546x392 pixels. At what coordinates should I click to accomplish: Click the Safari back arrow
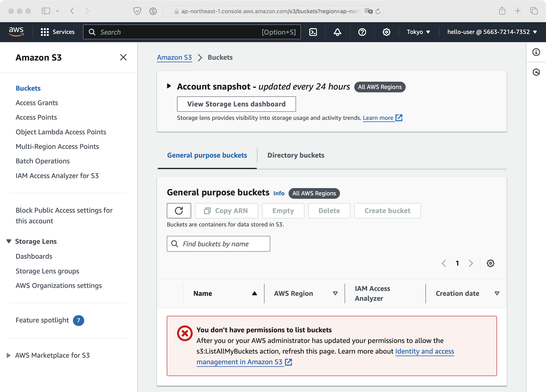point(72,11)
